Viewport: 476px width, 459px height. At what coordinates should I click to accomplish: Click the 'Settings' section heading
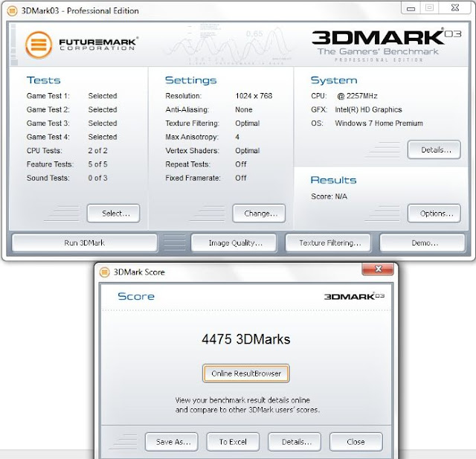(191, 80)
